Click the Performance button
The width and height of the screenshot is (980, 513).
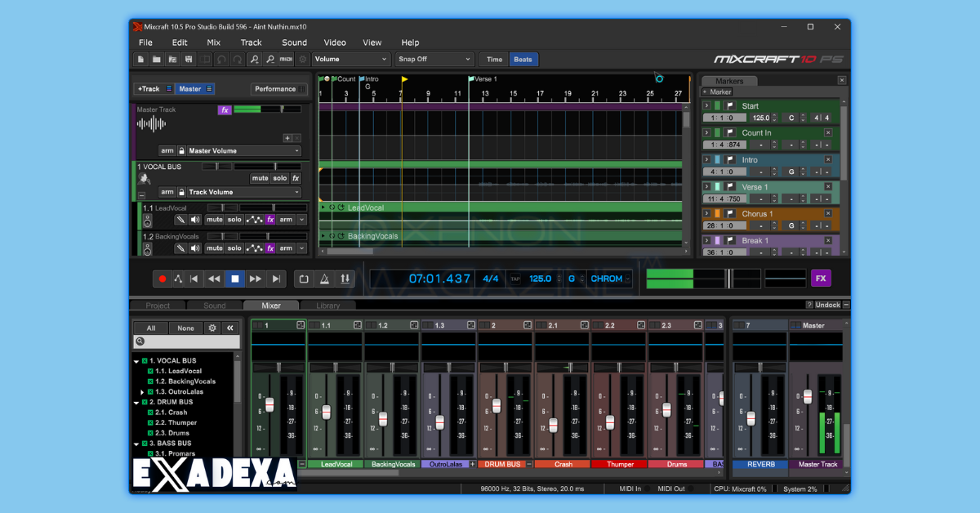pyautogui.click(x=275, y=88)
